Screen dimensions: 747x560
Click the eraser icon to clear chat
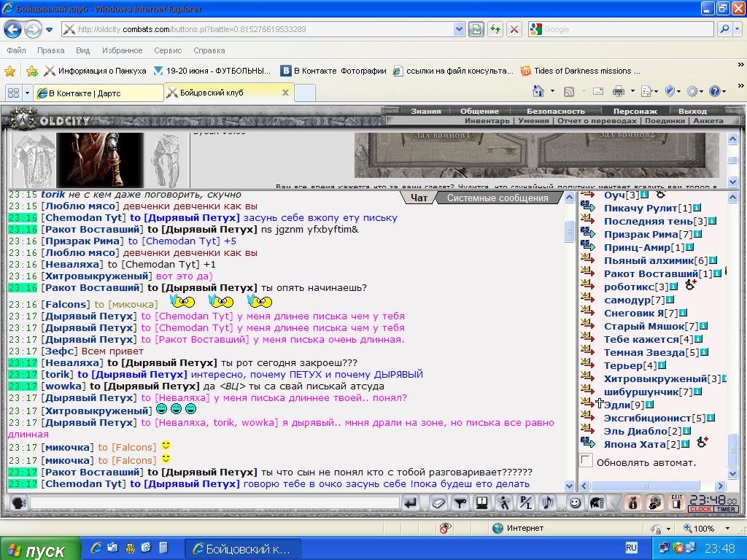point(438,503)
